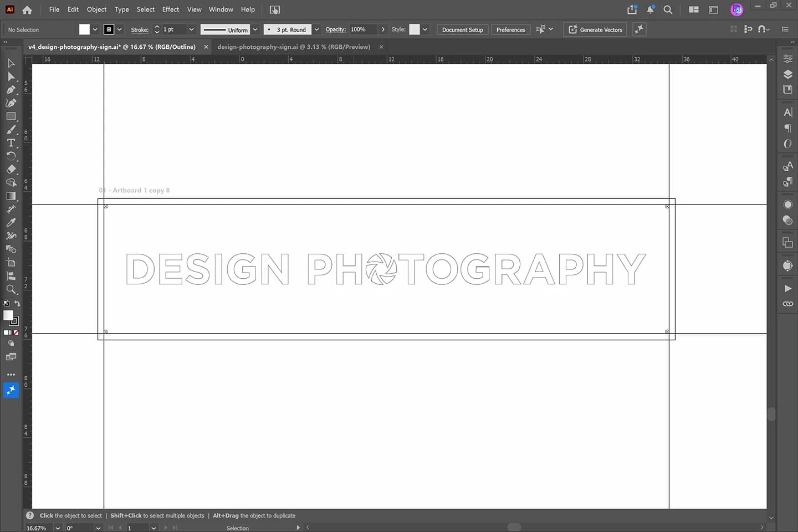Toggle drawing mode button
The image size is (798, 532).
pos(11,344)
